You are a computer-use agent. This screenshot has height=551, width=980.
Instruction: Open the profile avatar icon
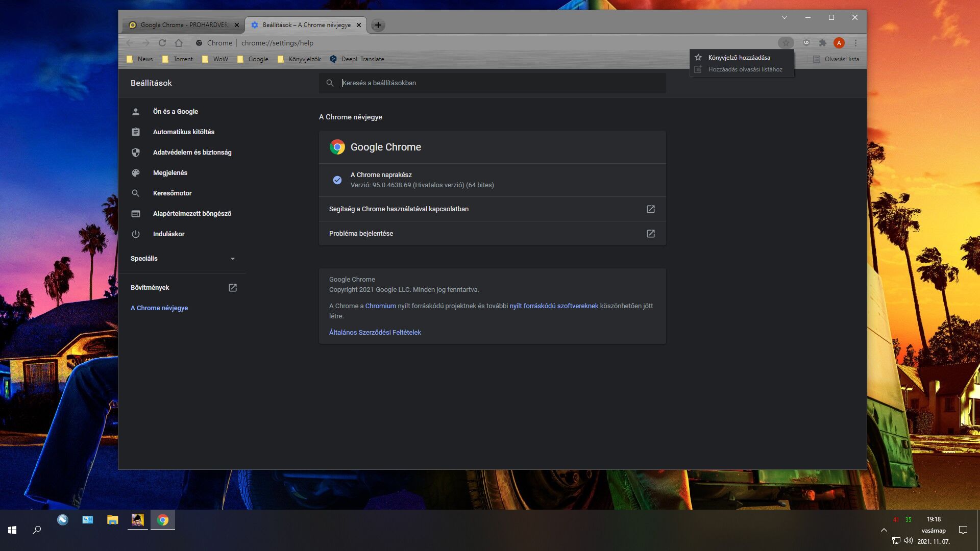(839, 43)
